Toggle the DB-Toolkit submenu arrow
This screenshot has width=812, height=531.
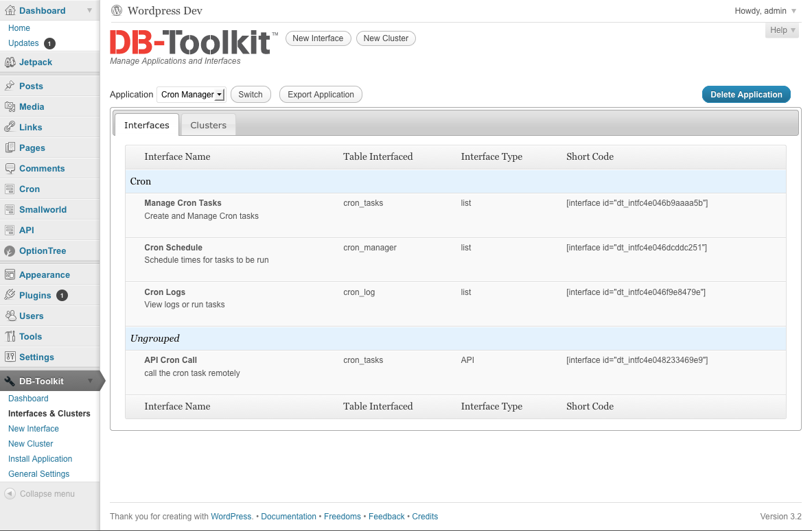[x=91, y=381]
